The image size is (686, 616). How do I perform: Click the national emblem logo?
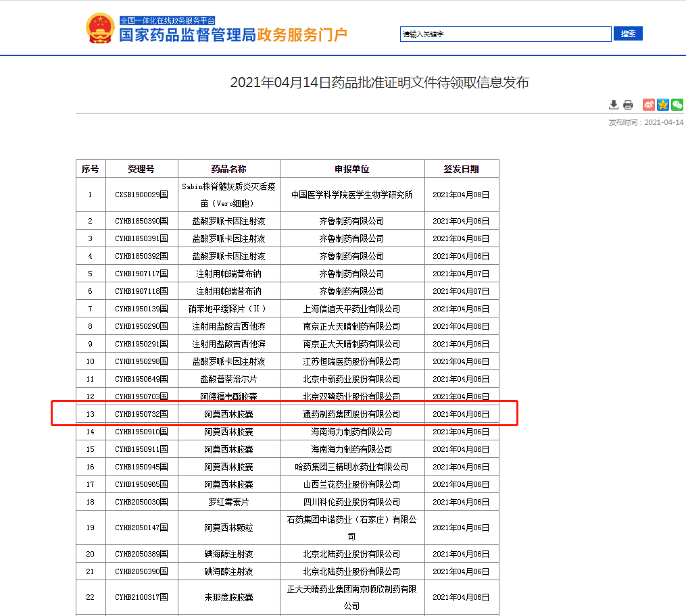[x=100, y=28]
